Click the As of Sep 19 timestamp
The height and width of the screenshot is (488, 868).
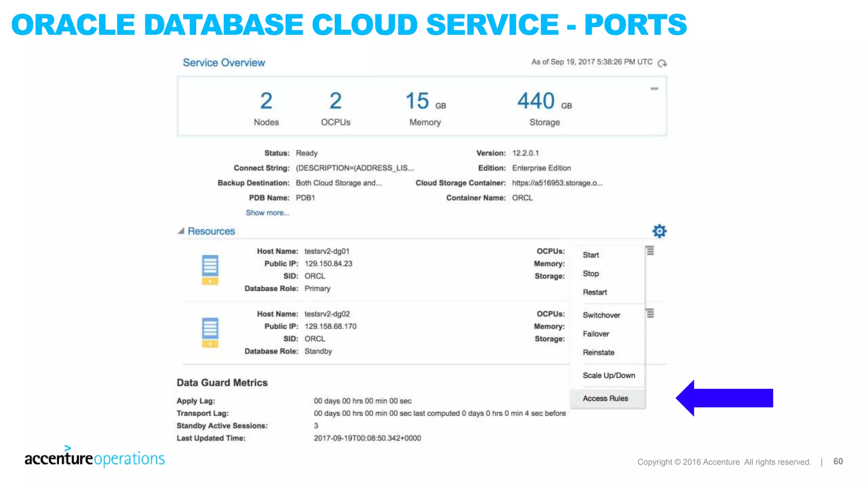click(592, 62)
